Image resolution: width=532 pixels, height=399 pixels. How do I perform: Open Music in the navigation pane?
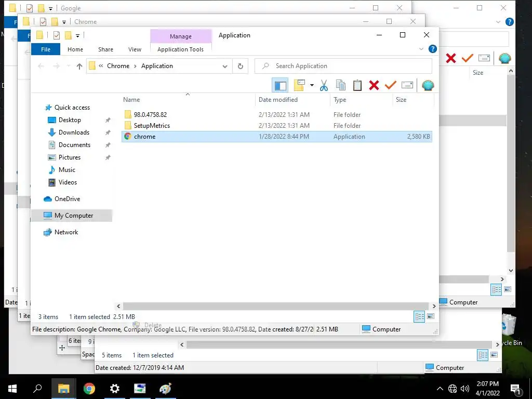(66, 170)
